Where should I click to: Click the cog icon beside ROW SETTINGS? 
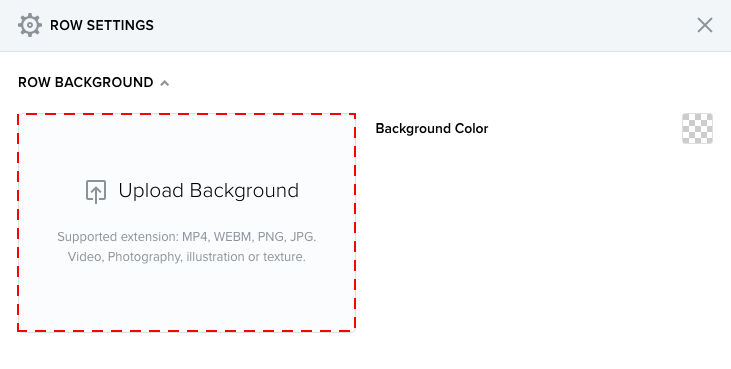pos(30,25)
